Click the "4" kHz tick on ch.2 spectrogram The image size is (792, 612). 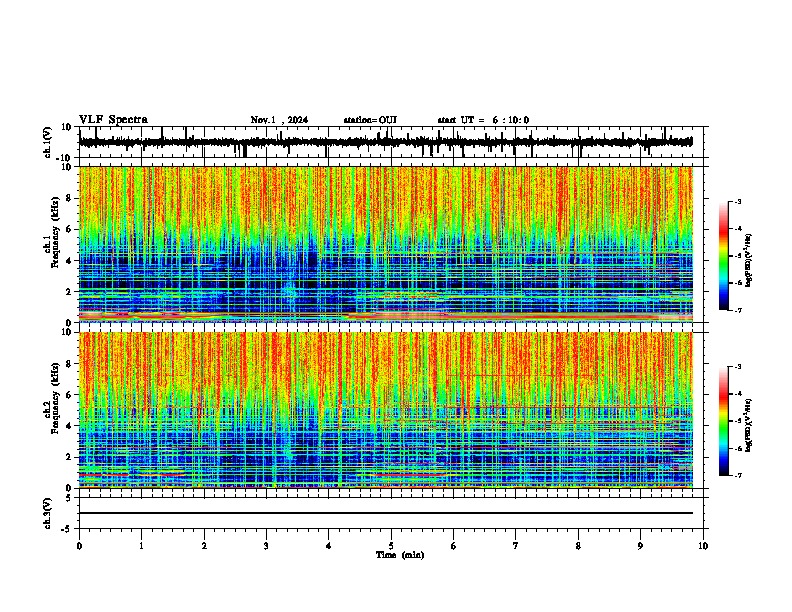tap(69, 426)
